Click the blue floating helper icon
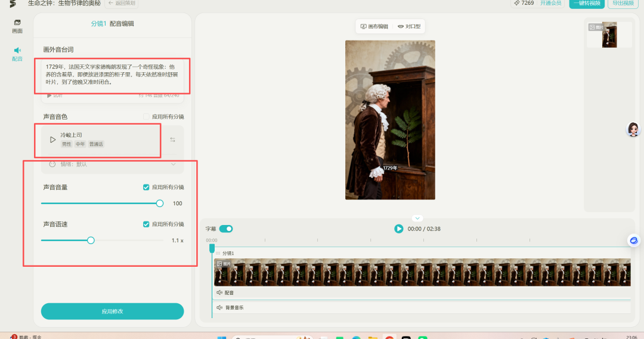Screen dimensions: 644x339 [634, 240]
